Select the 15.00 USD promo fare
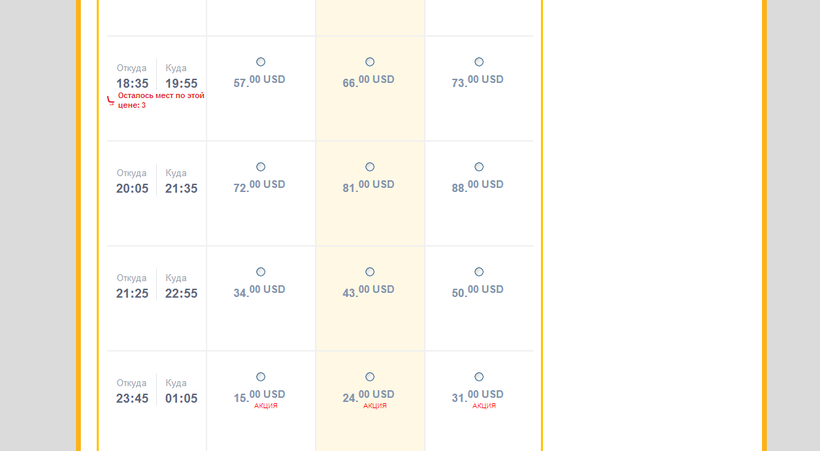Viewport: 820px width, 451px height. 261,377
